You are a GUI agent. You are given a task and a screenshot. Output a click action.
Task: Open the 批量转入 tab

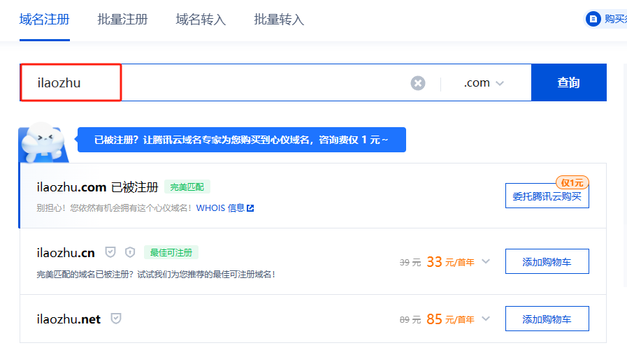pyautogui.click(x=279, y=19)
